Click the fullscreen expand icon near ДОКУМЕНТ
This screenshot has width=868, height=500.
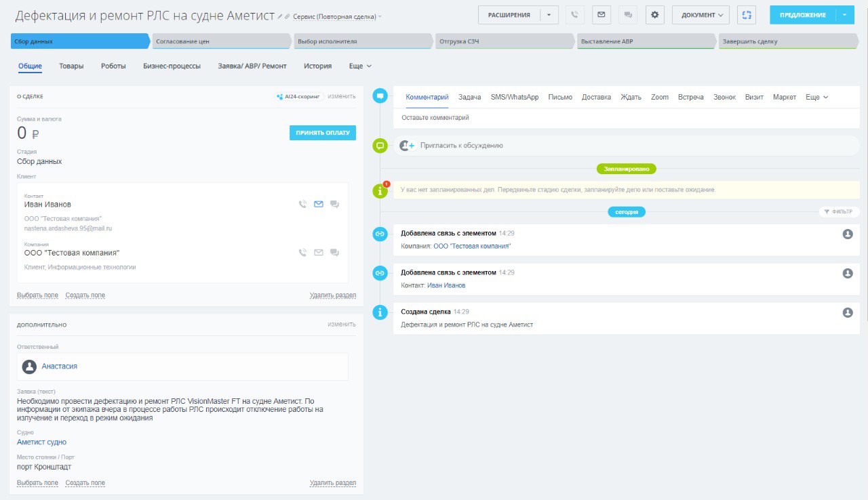(747, 15)
